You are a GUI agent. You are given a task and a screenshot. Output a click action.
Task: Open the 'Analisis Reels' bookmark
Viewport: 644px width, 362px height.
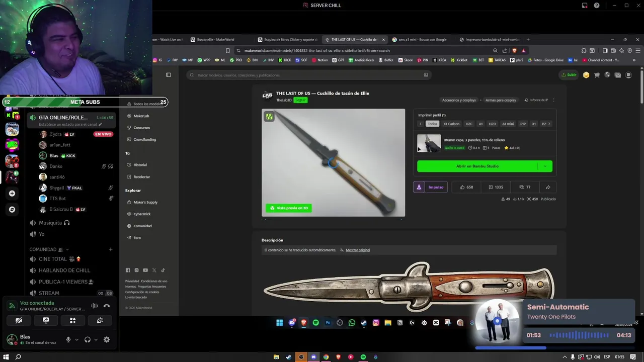pyautogui.click(x=360, y=60)
